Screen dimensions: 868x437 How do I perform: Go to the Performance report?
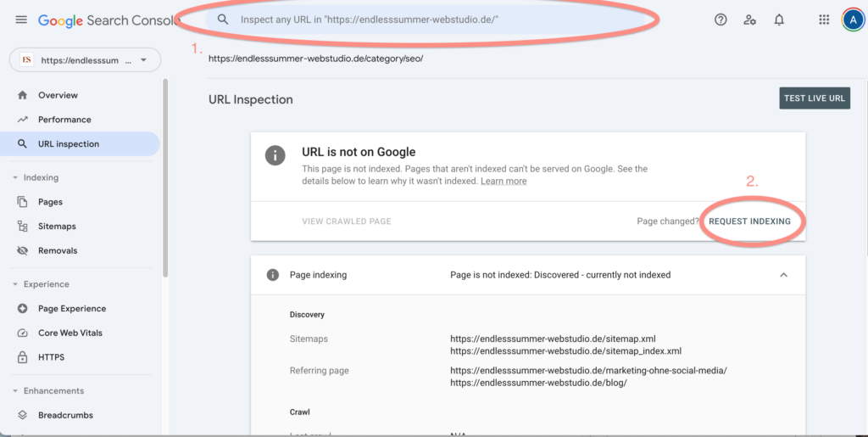click(64, 120)
